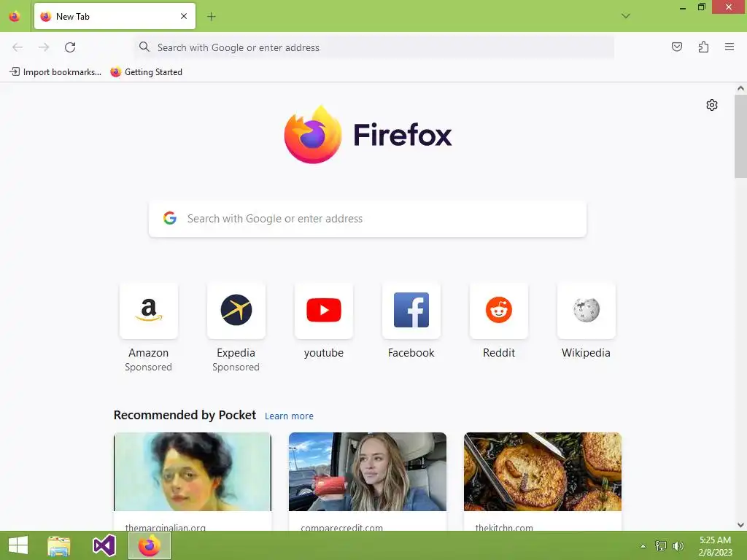Image resolution: width=747 pixels, height=560 pixels.
Task: Switch to Firefox taskbar button
Action: [x=149, y=545]
